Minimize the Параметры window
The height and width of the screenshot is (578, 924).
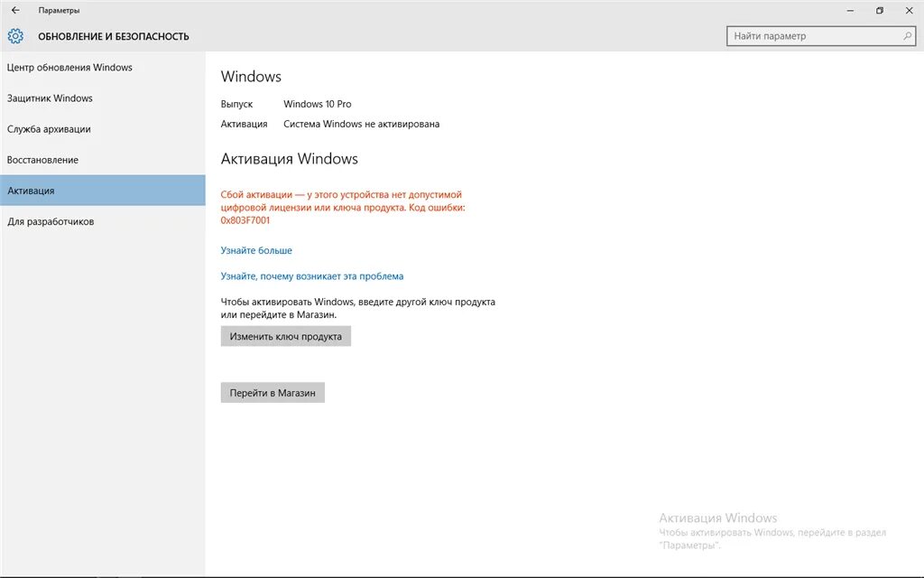[x=850, y=10]
